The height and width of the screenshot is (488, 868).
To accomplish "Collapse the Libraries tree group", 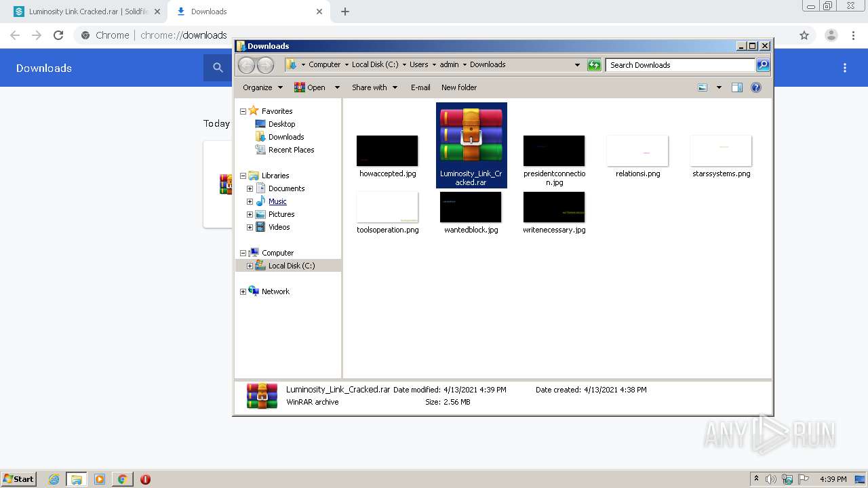I will 243,176.
